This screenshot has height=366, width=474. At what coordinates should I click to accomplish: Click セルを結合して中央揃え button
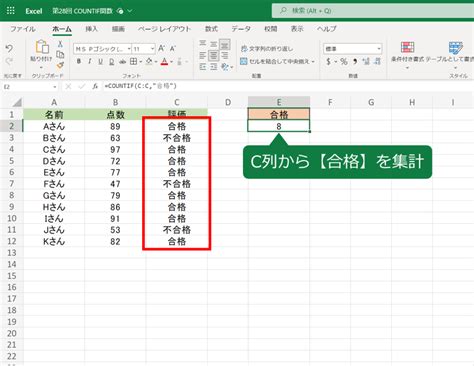[277, 61]
